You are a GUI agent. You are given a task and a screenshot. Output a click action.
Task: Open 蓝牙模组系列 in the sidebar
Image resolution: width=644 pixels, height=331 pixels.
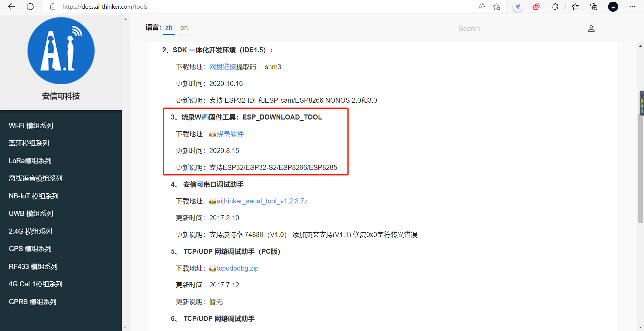(29, 143)
